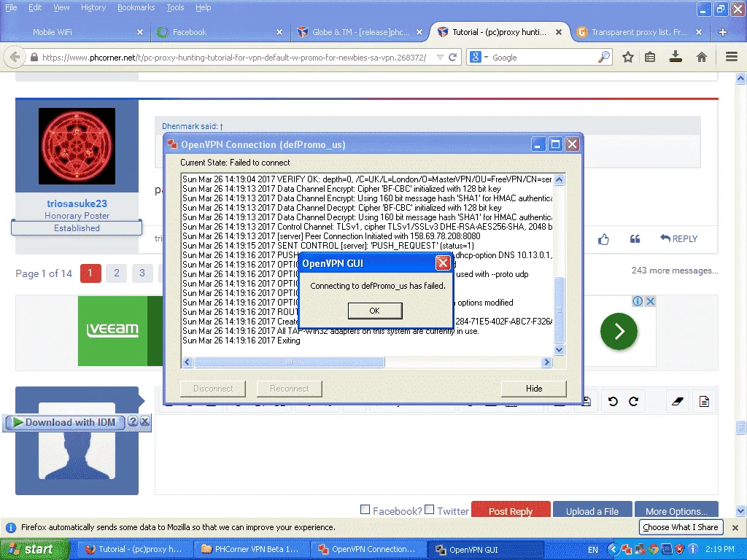The height and width of the screenshot is (560, 747).
Task: Open the downloads arrow icon
Action: coord(675,57)
